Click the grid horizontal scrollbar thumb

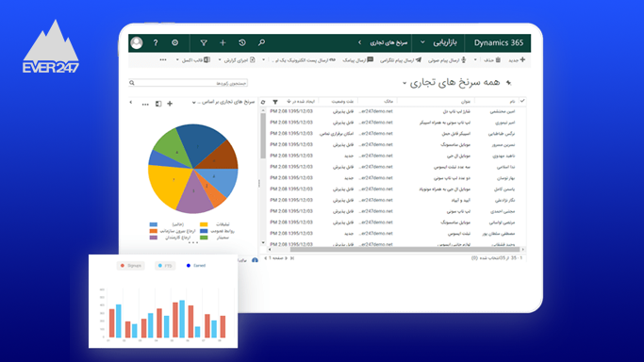pyautogui.click(x=405, y=249)
